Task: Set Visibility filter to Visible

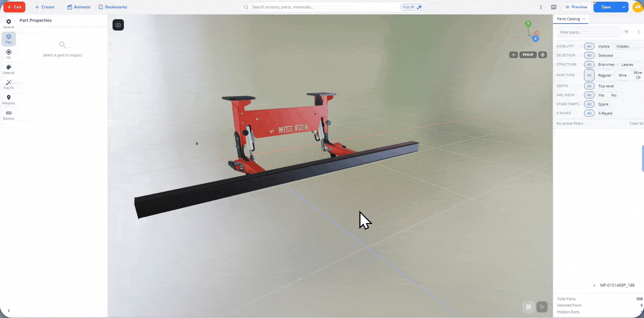Action: click(604, 46)
